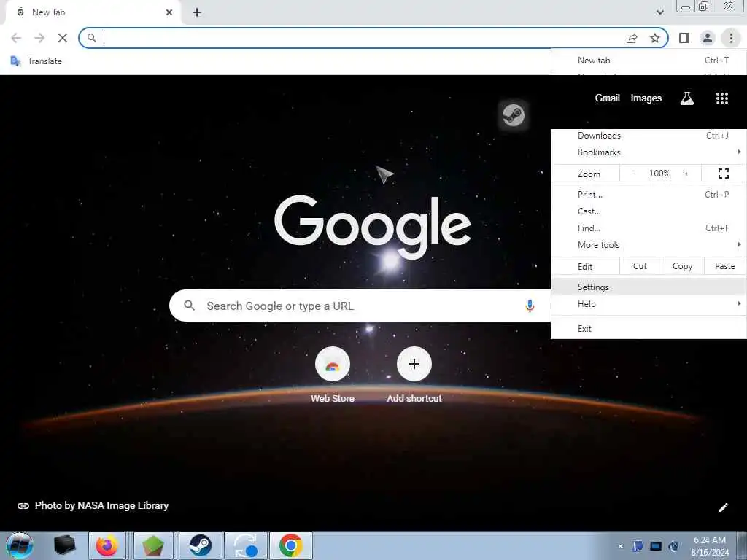Screen dimensions: 747x560
Task: Open the sync arrows app in taskbar
Action: (x=246, y=545)
